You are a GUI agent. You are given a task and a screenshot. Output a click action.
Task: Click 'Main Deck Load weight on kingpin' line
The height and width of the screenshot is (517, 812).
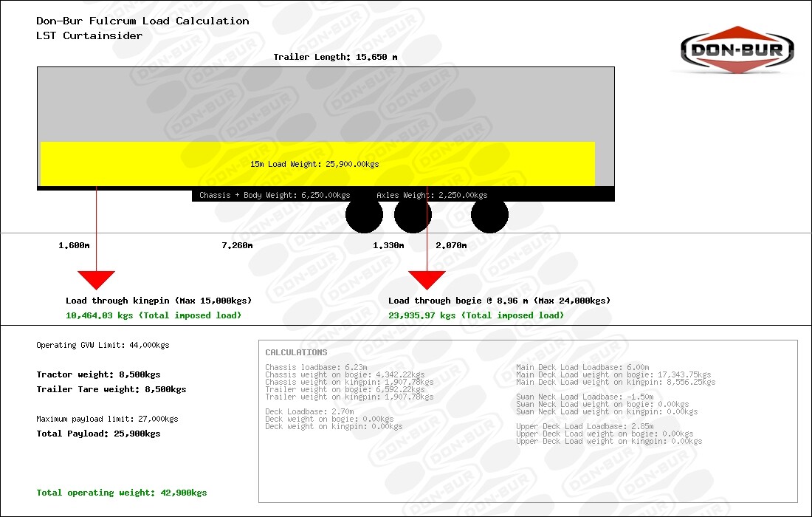[616, 382]
